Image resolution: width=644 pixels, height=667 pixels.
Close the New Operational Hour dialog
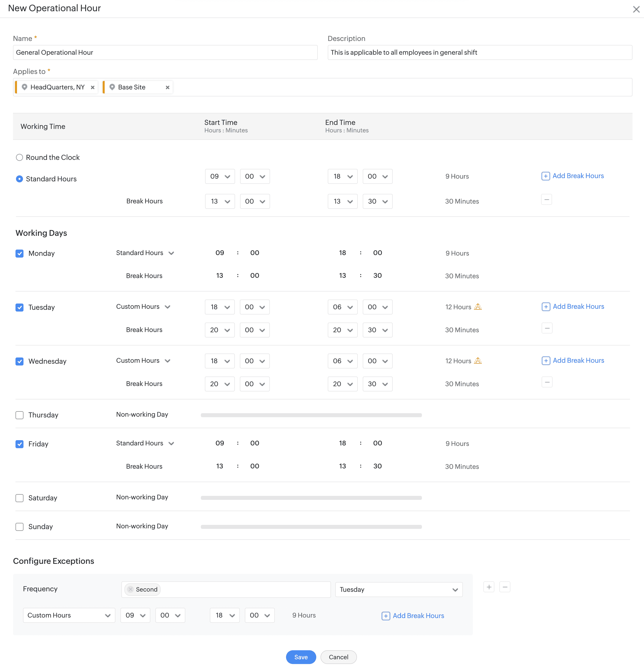click(636, 9)
